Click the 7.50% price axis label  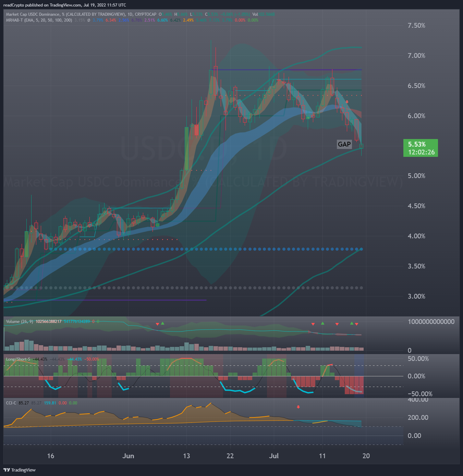416,26
